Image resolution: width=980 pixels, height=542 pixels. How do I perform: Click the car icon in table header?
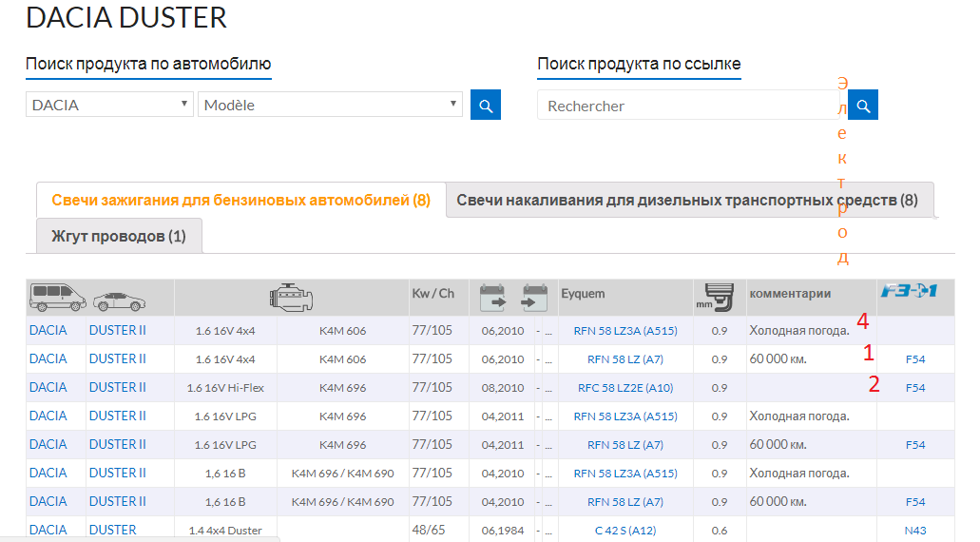click(120, 302)
